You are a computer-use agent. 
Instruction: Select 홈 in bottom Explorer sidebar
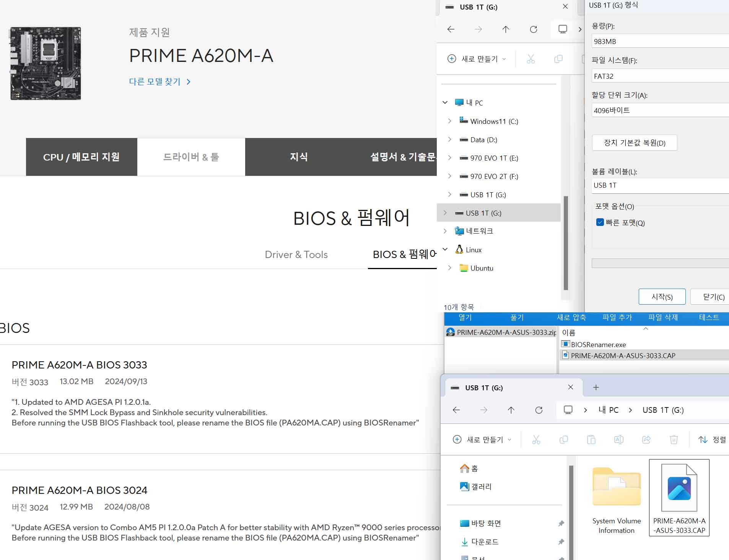click(469, 468)
